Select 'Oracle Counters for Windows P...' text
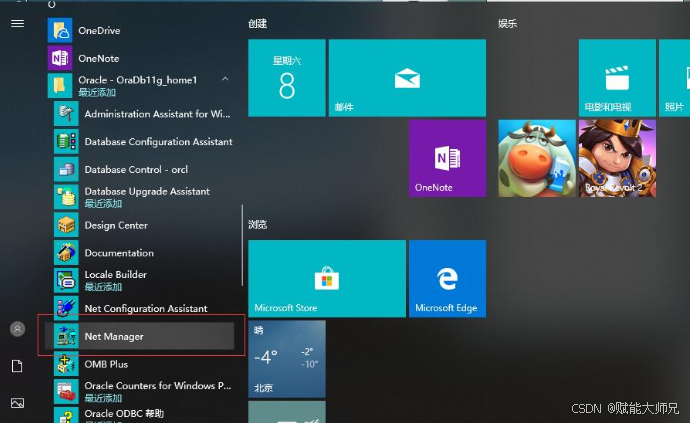 tap(158, 386)
